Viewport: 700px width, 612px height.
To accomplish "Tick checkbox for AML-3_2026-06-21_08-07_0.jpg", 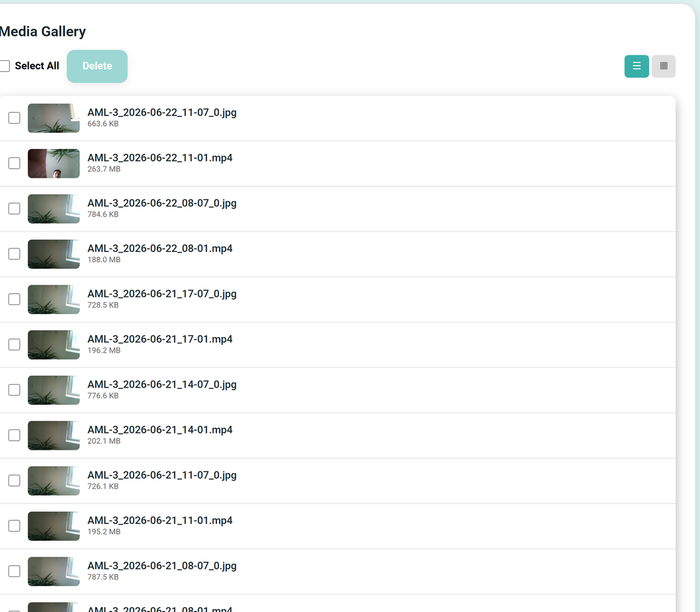I will point(14,571).
